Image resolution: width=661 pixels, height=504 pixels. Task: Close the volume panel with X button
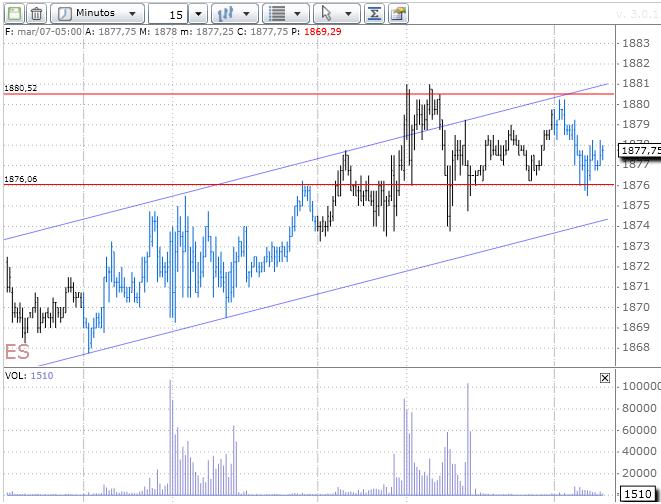click(x=605, y=378)
